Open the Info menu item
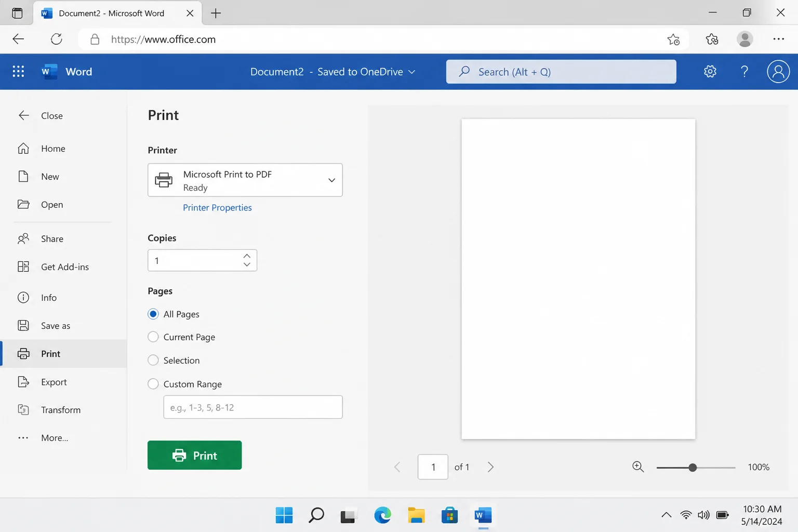 point(63,298)
